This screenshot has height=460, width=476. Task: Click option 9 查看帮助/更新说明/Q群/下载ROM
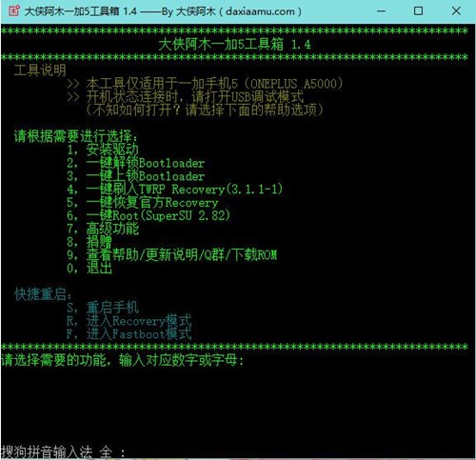point(172,255)
